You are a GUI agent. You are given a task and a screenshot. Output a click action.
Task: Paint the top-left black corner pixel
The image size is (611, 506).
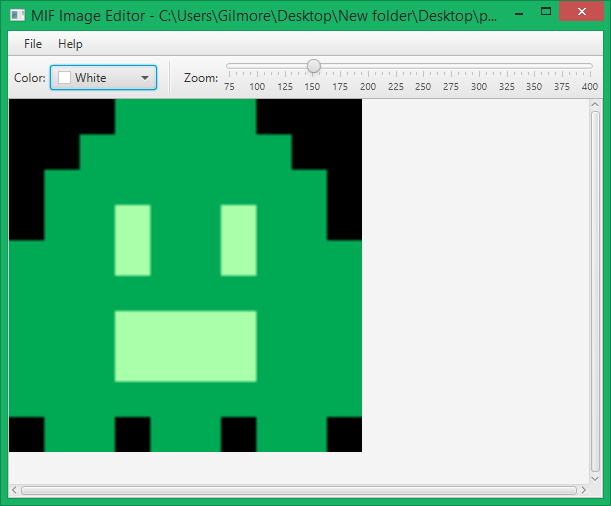click(26, 116)
